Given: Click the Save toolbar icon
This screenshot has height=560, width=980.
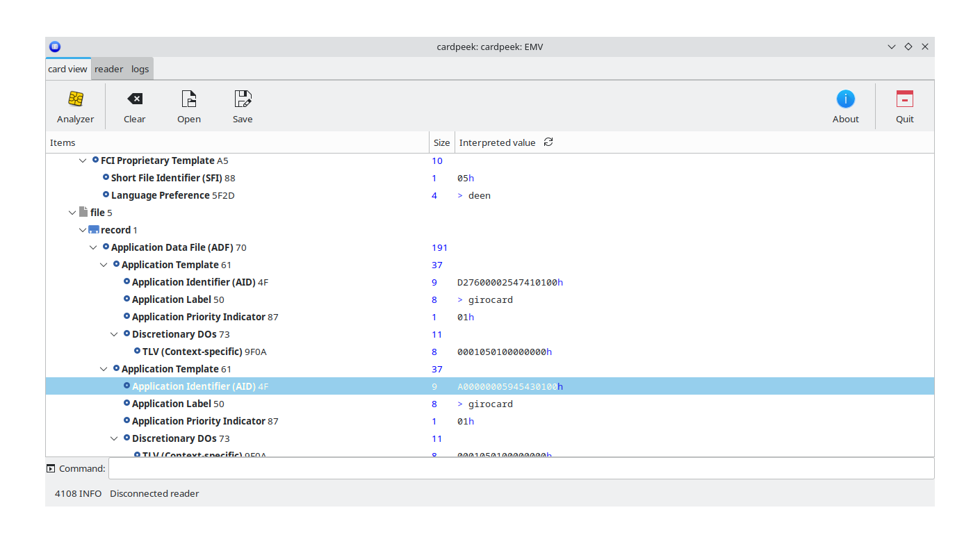Looking at the screenshot, I should click(x=243, y=99).
